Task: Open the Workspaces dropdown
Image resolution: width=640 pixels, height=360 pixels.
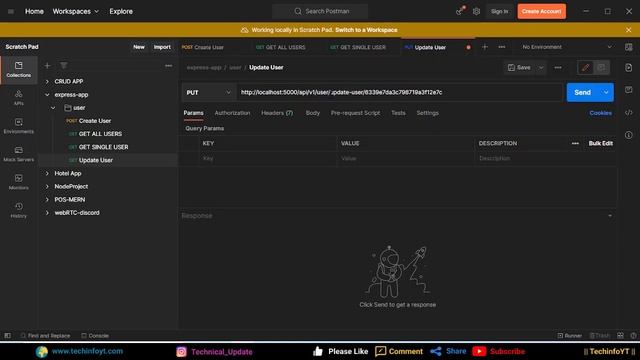Action: pyautogui.click(x=76, y=11)
